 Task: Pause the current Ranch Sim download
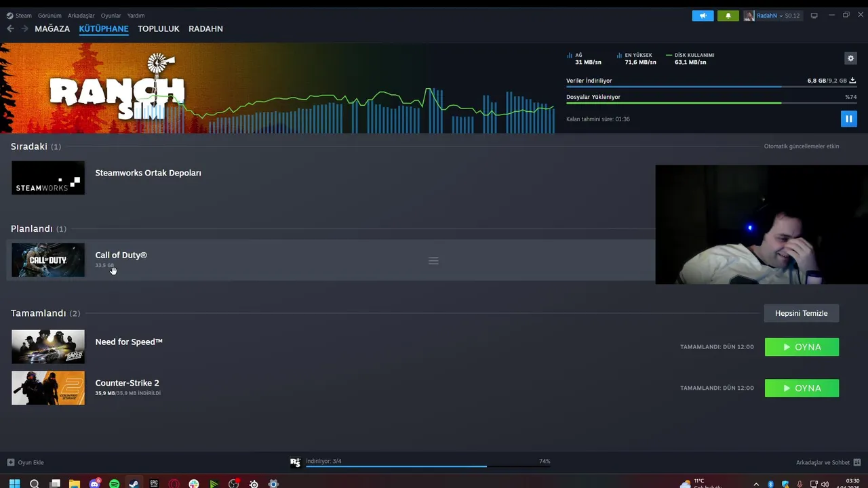click(848, 119)
